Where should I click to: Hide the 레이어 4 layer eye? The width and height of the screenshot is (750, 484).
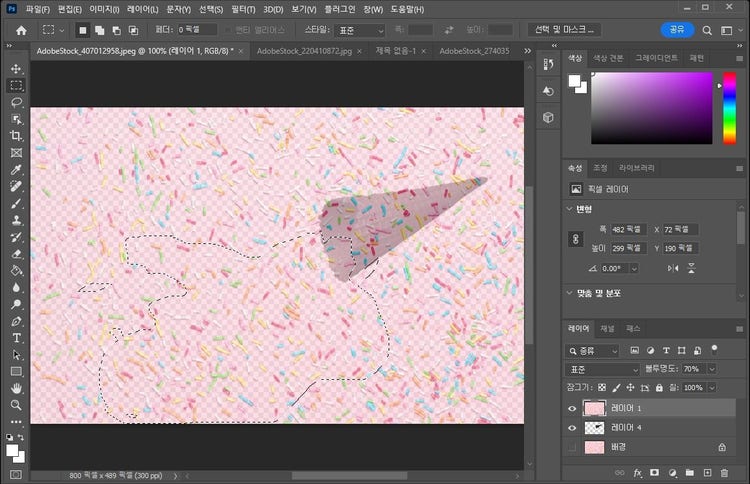(572, 428)
